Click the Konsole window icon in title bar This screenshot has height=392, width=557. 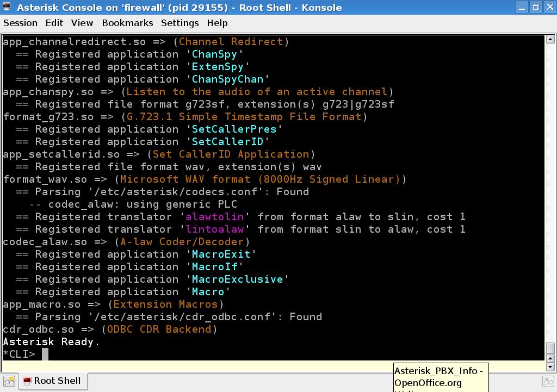coord(7,7)
